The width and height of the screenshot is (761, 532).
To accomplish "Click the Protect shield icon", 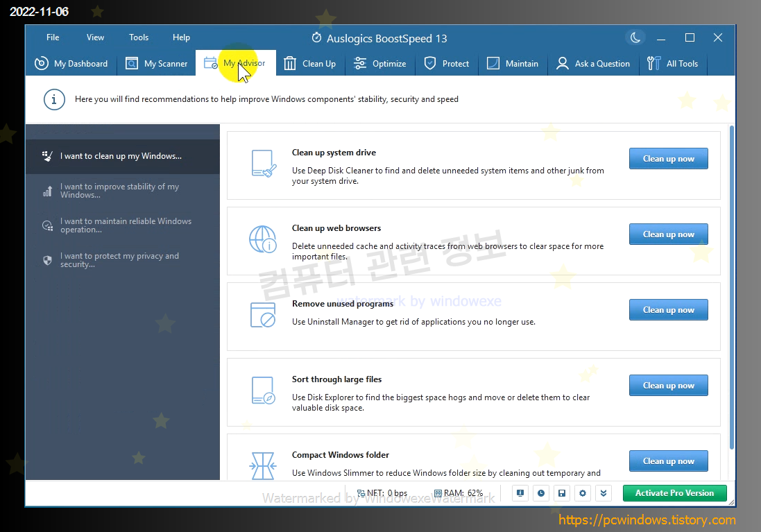I will 430,64.
